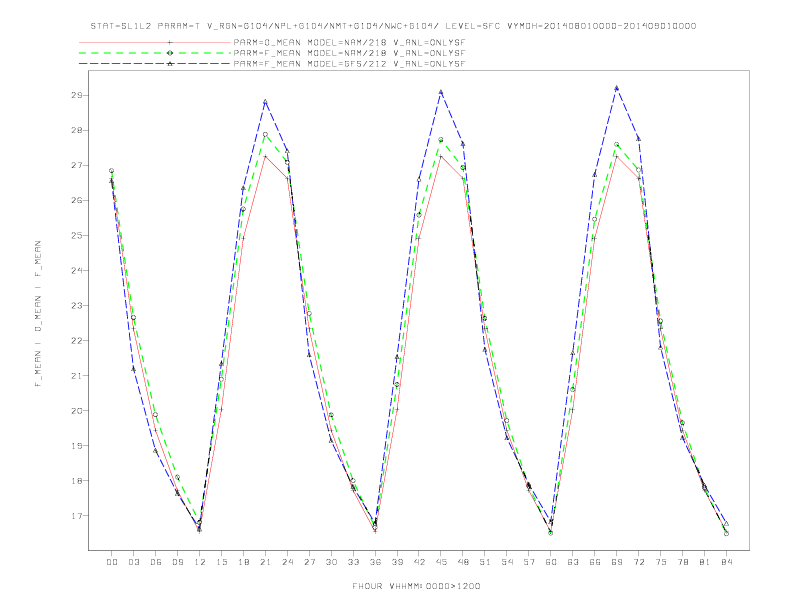The width and height of the screenshot is (792, 612).
Task: Click x-axis forecast hour label 84
Action: pos(726,562)
